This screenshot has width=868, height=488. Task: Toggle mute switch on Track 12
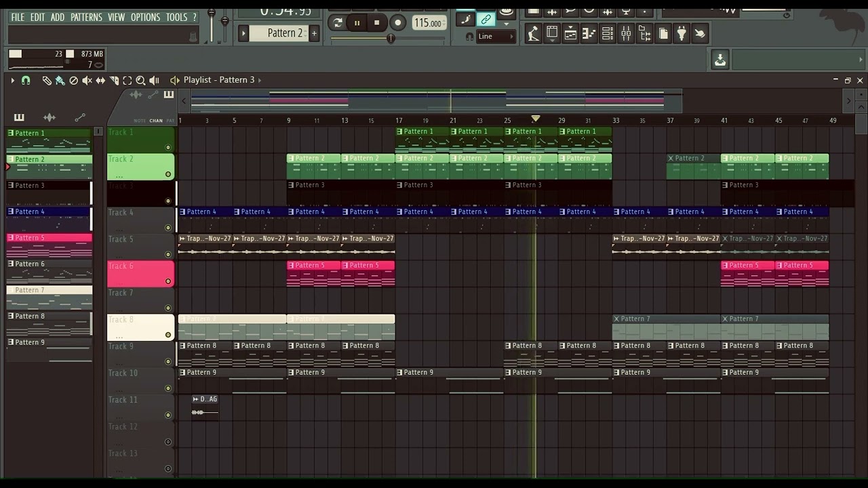click(168, 442)
